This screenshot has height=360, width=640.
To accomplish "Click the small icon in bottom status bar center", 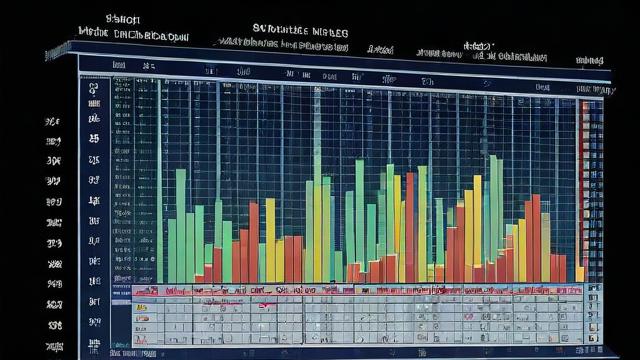I will pos(422,352).
